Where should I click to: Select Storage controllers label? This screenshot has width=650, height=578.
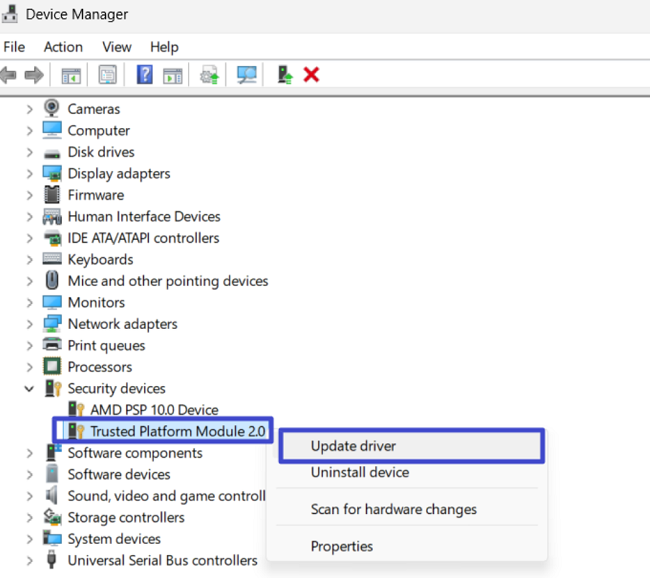[126, 517]
